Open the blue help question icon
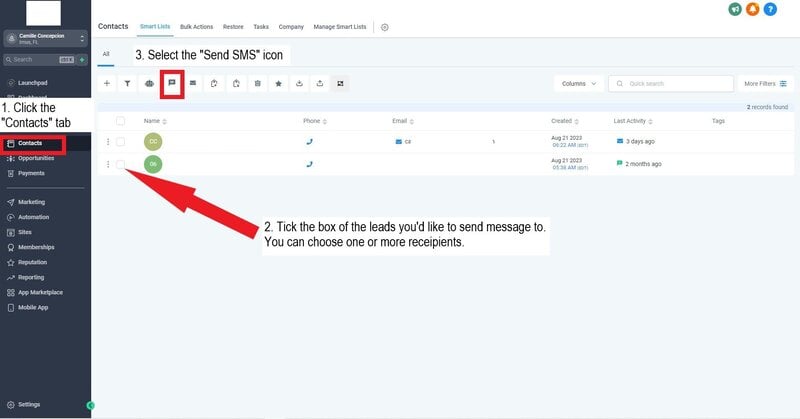The image size is (800, 419). point(770,9)
